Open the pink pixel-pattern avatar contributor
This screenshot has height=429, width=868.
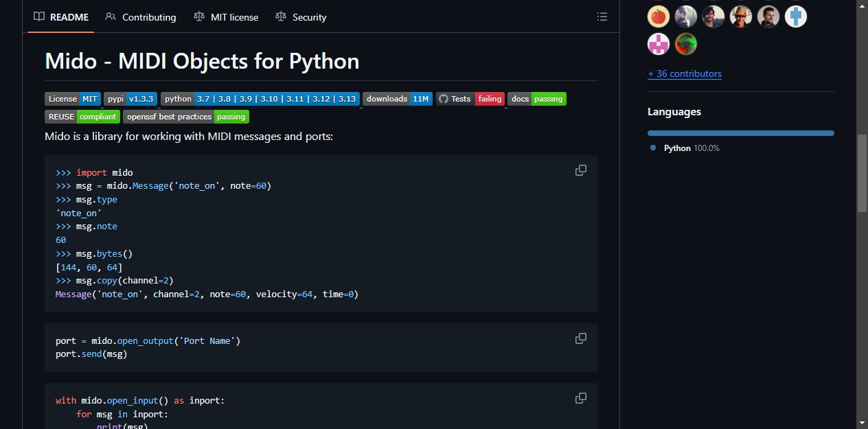click(x=659, y=44)
